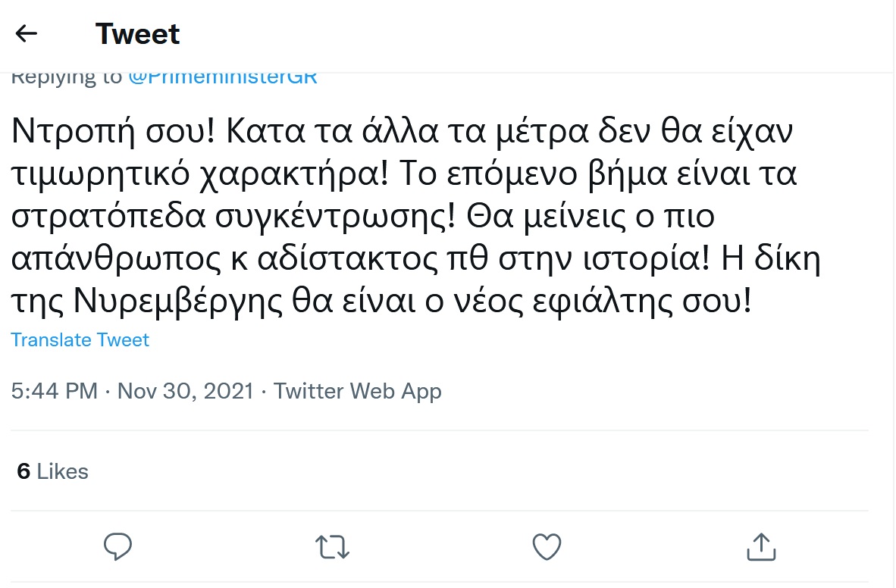Click the Translate Tweet link

tap(80, 340)
